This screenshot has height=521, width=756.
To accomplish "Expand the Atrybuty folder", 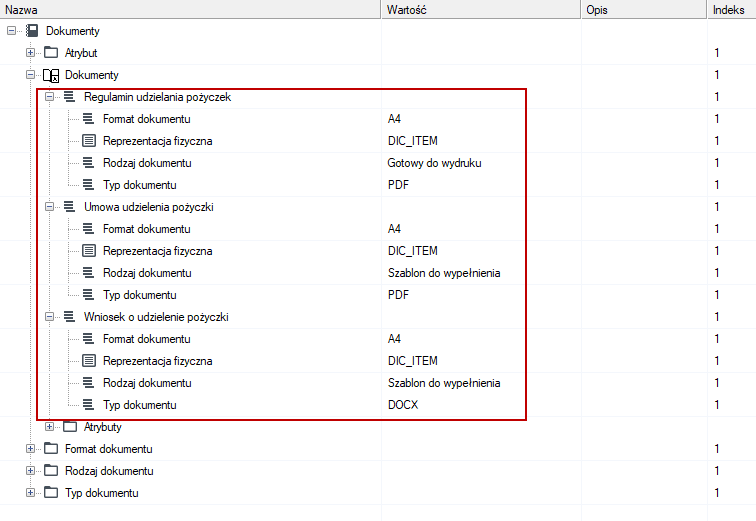I will click(49, 427).
